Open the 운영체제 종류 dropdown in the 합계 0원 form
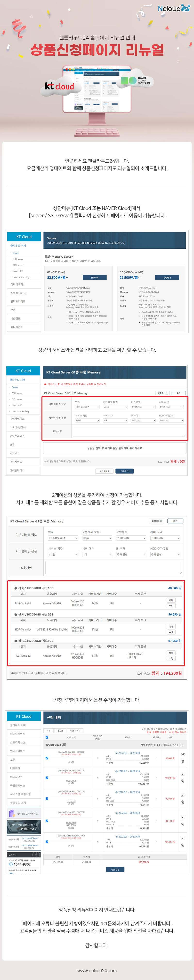This screenshot has height=980, width=194. pyautogui.click(x=115, y=407)
